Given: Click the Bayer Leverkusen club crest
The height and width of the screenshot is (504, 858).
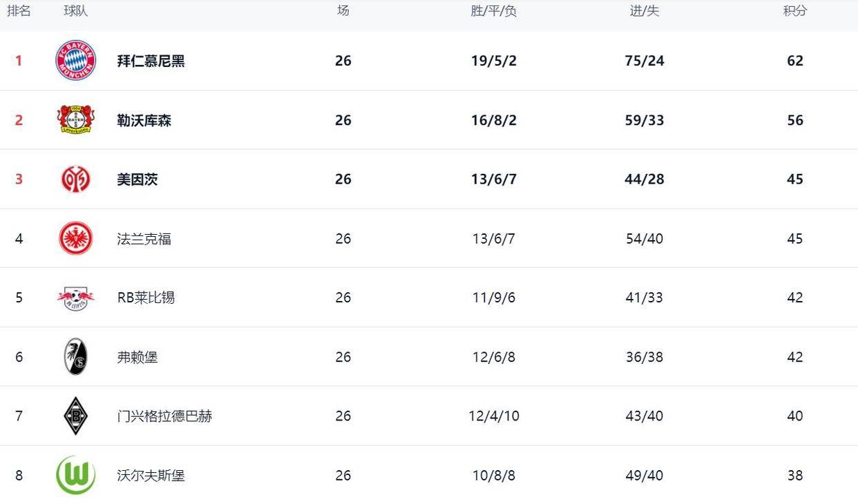Looking at the screenshot, I should pos(75,120).
